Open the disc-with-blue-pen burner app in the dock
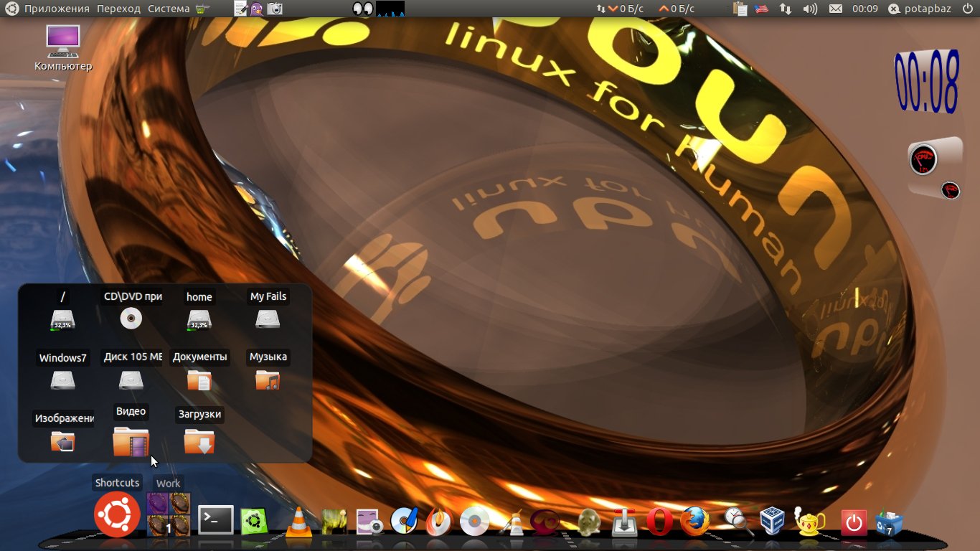The image size is (980, 551). [x=404, y=522]
